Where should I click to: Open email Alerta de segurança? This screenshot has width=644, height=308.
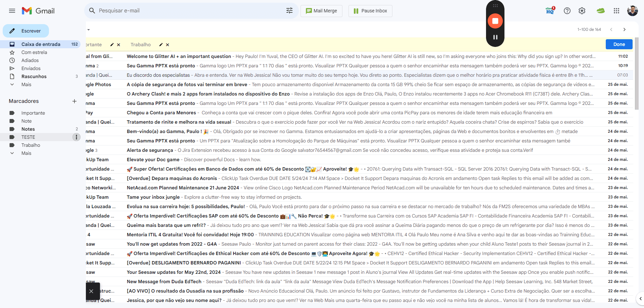tap(360, 150)
